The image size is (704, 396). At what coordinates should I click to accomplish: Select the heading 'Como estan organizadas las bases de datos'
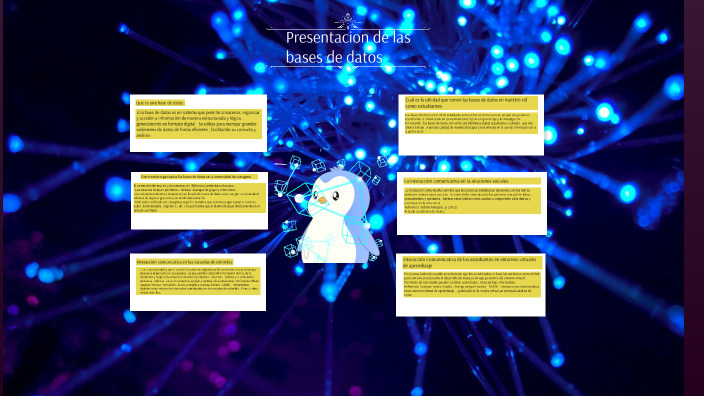[199, 177]
